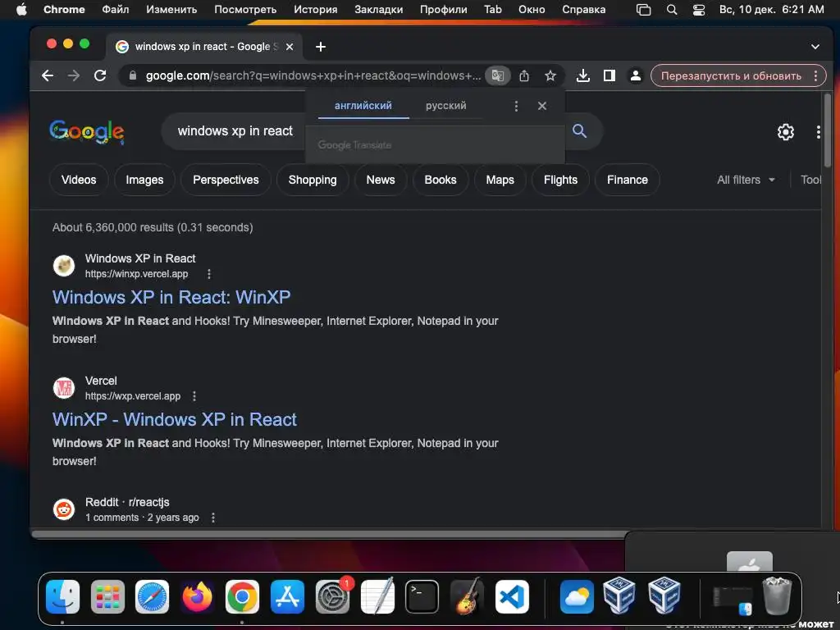
Task: Open 'WinXP - Windows XP in React' result
Action: click(x=175, y=419)
